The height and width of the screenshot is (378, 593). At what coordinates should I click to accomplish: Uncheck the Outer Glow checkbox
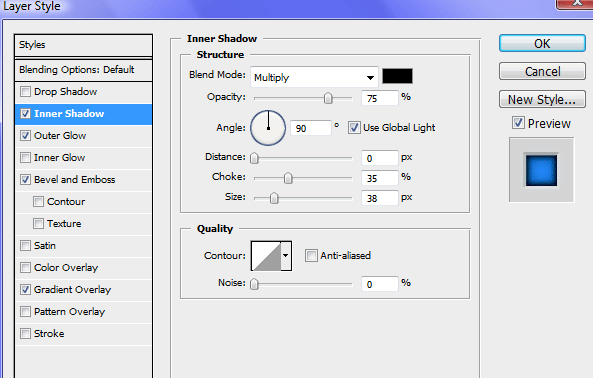click(x=25, y=135)
